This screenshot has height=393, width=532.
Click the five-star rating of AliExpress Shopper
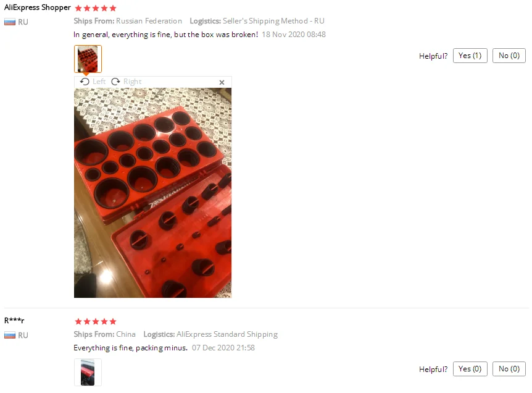coord(96,8)
